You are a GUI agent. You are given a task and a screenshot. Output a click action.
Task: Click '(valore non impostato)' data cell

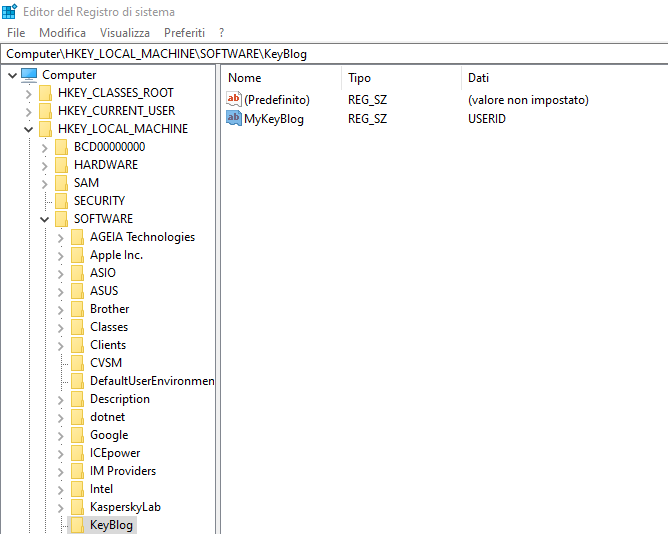pos(528,100)
